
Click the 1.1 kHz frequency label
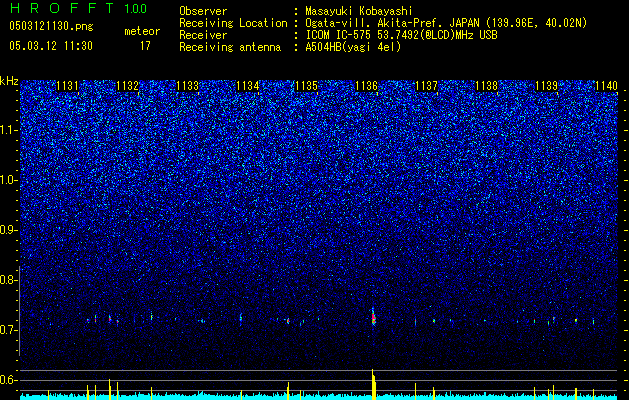pyautogui.click(x=7, y=130)
